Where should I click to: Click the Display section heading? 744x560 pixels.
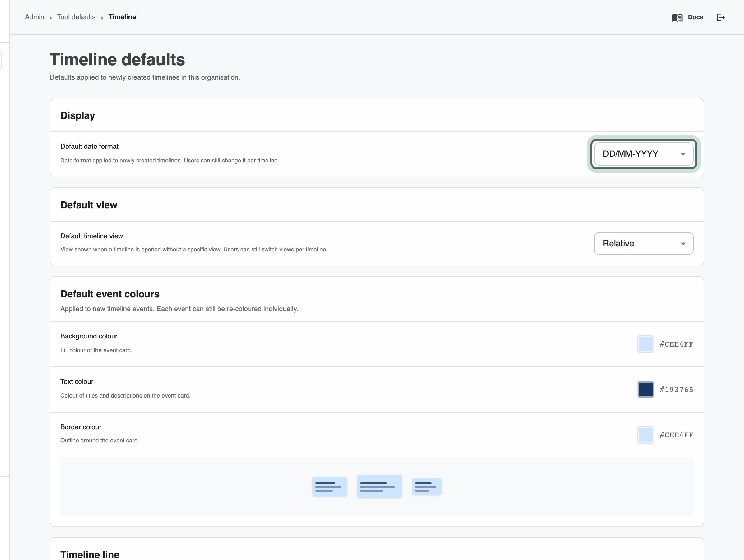click(x=78, y=115)
